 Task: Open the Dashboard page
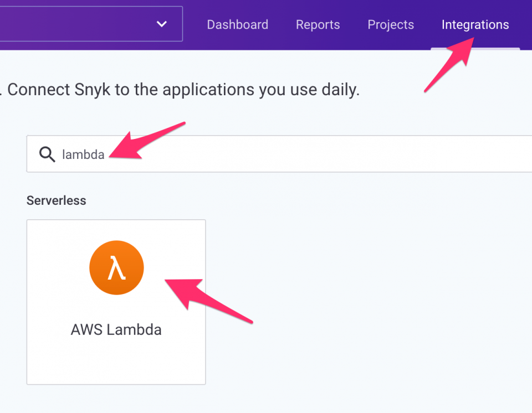(237, 24)
